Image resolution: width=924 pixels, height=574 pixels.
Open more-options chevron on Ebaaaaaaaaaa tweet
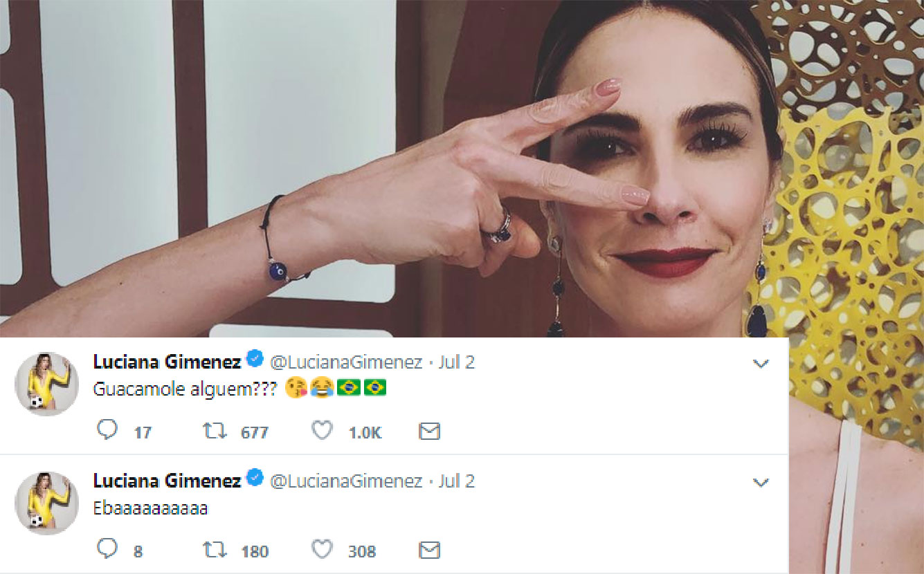coord(761,482)
